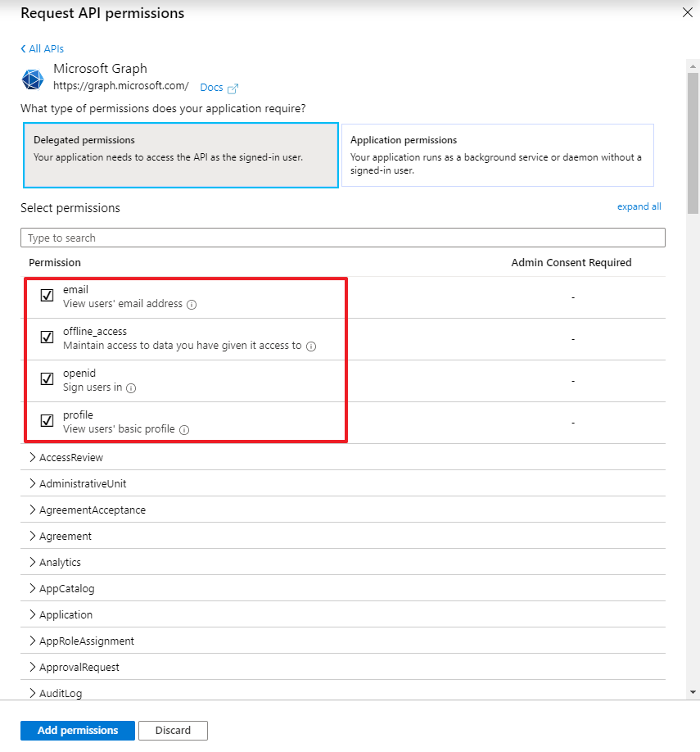Click the Type to search field
The width and height of the screenshot is (700, 752).
[342, 238]
